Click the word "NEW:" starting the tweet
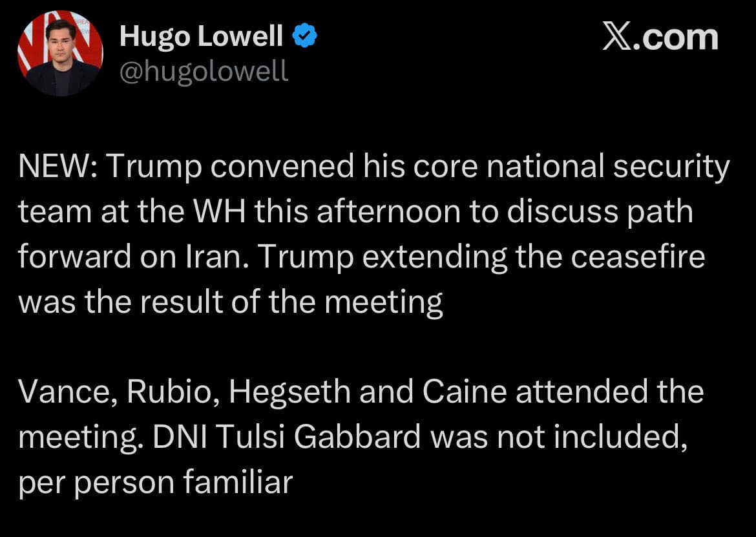The image size is (756, 537). [x=57, y=168]
